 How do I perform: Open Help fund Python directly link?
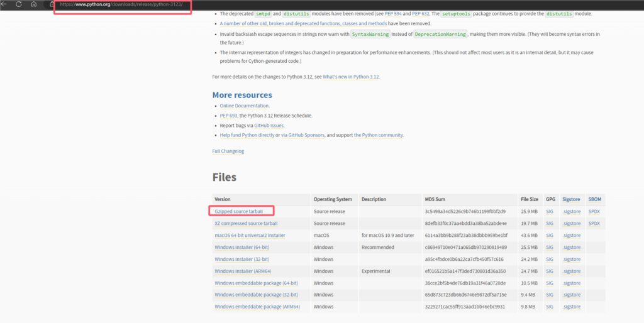tap(247, 135)
